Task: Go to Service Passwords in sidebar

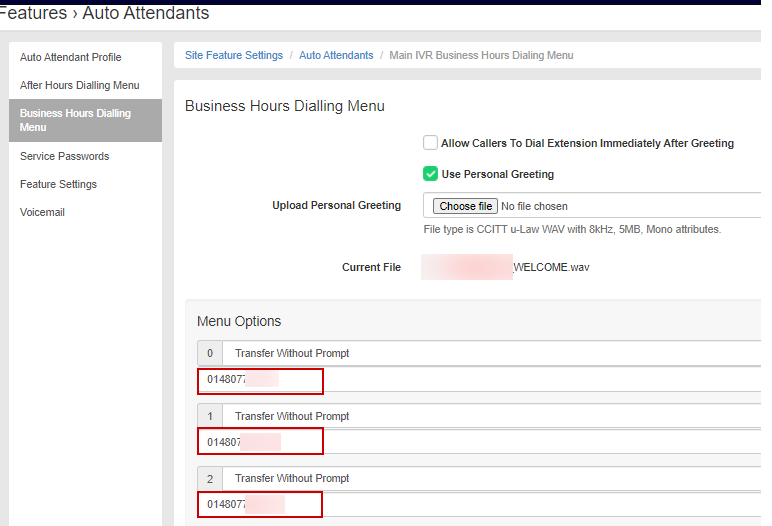Action: pos(64,156)
